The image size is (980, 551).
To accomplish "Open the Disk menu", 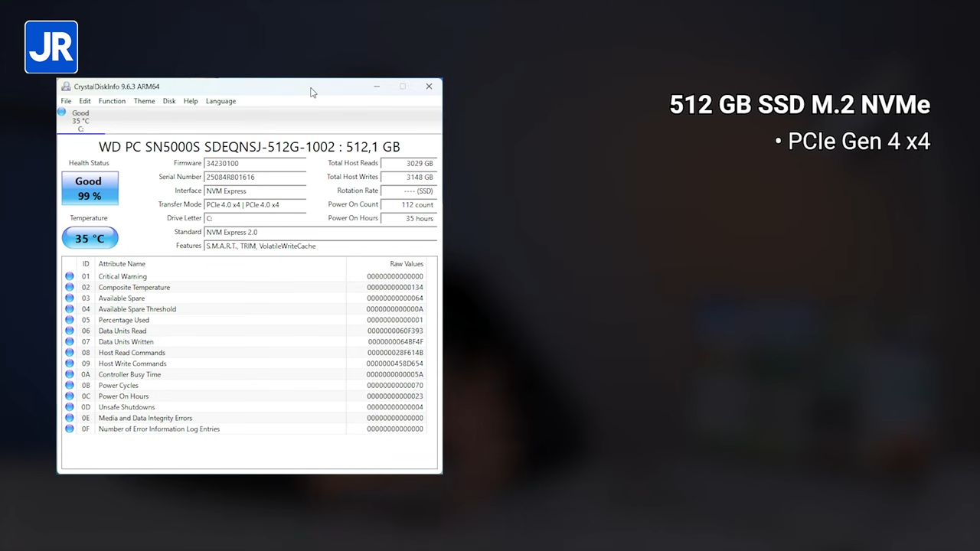I will pos(169,101).
